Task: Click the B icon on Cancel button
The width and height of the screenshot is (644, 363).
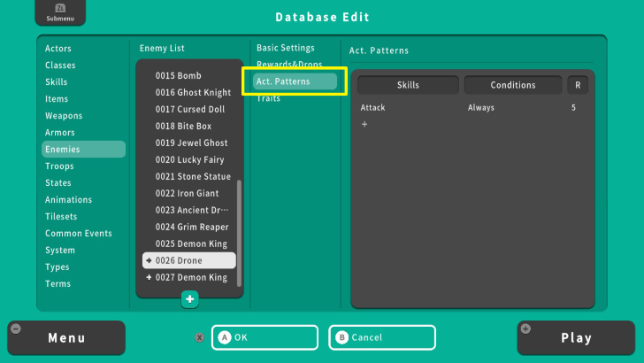Action: click(341, 337)
